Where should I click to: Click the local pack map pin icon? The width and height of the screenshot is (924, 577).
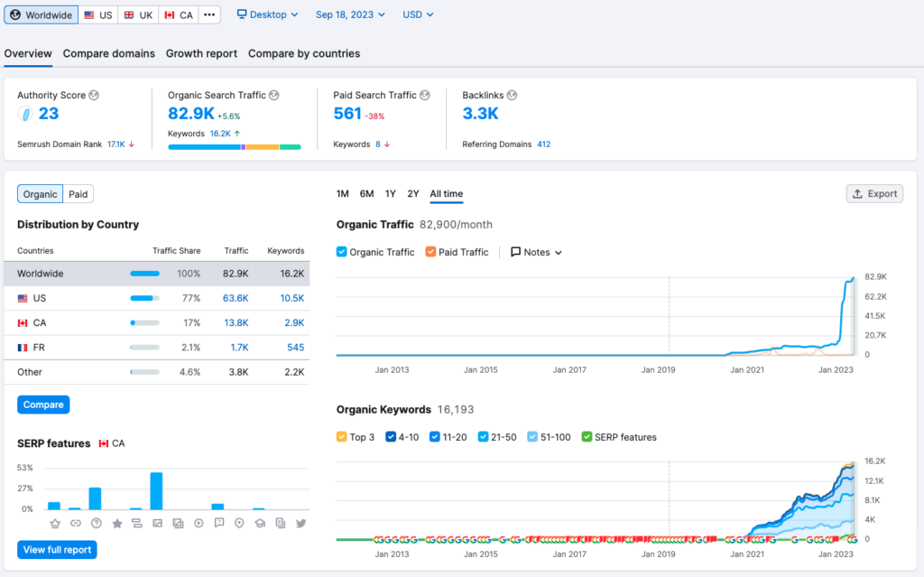(239, 524)
